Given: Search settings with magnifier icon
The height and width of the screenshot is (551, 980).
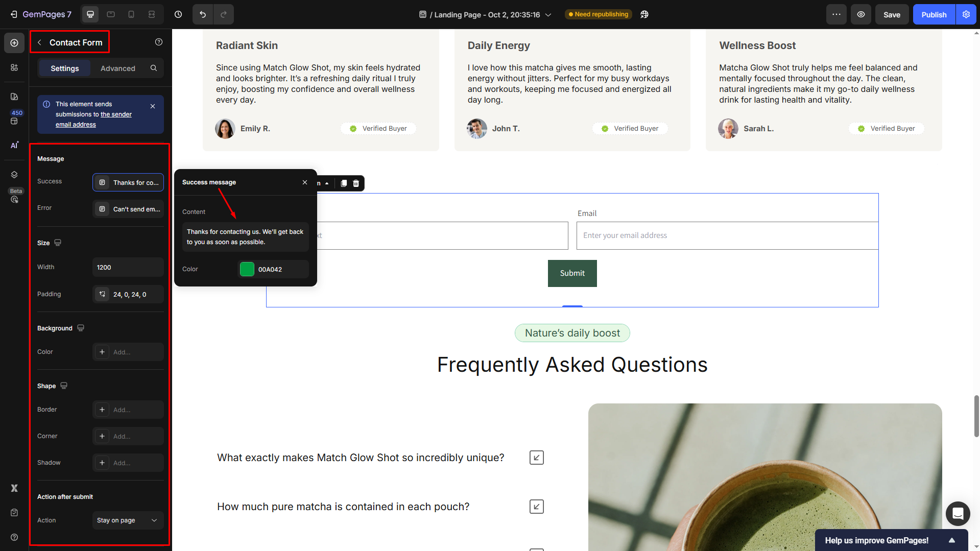Looking at the screenshot, I should (x=154, y=68).
